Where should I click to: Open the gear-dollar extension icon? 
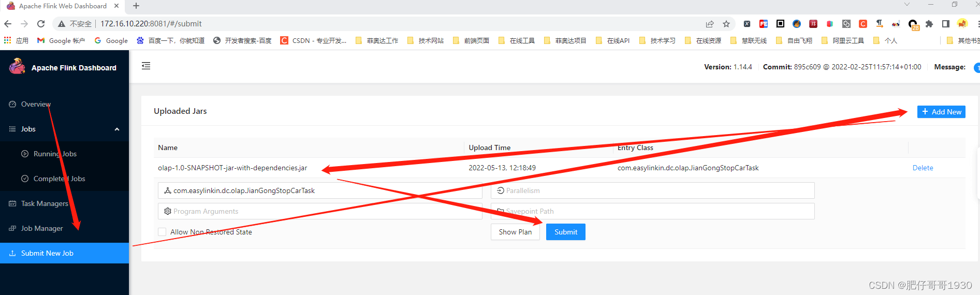(x=846, y=24)
